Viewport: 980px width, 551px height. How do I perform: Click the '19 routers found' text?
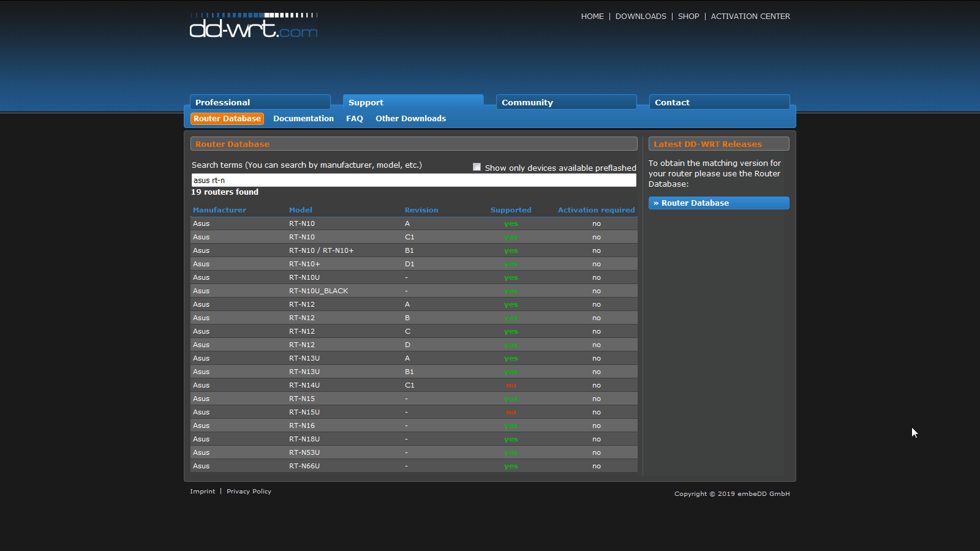(x=225, y=192)
